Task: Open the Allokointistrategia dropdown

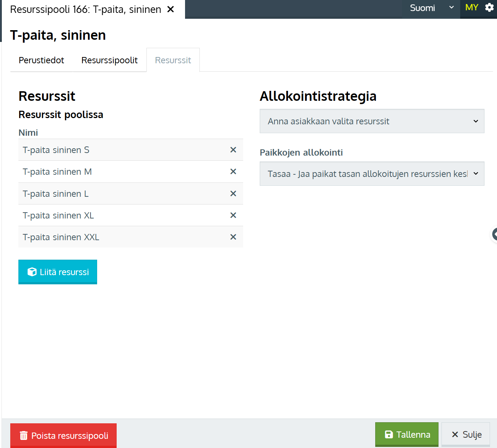Action: click(372, 121)
